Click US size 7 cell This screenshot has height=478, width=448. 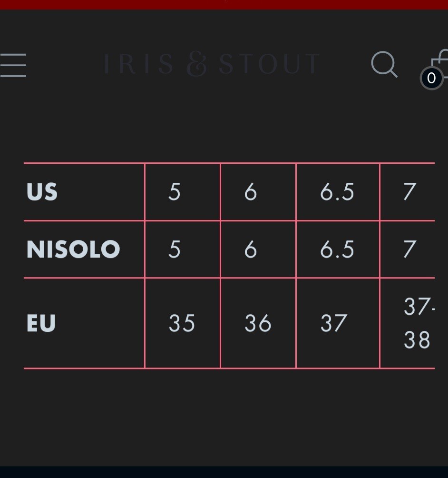click(x=408, y=192)
